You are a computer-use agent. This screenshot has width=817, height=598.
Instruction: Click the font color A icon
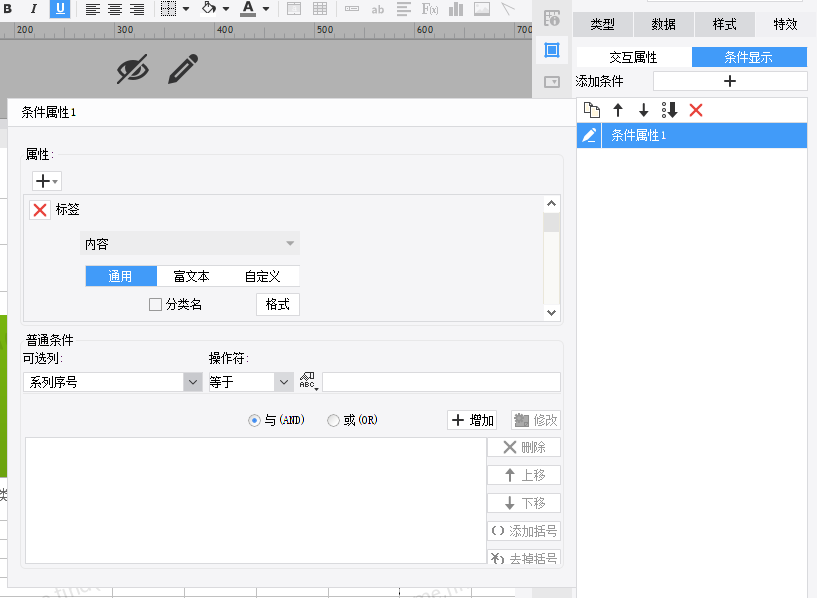pos(248,8)
